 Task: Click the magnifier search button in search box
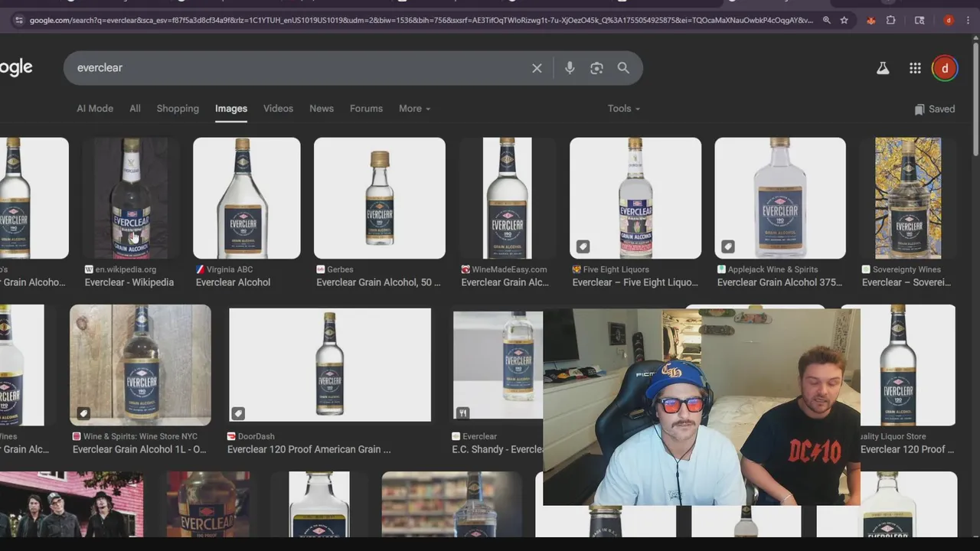[623, 68]
